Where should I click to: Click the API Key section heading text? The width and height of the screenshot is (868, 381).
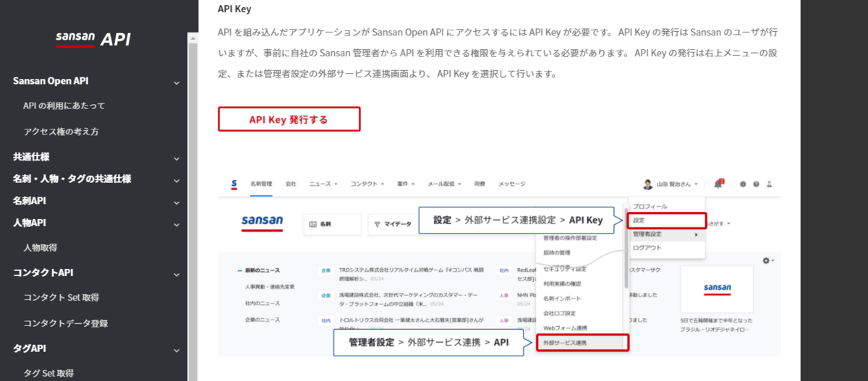pos(234,9)
